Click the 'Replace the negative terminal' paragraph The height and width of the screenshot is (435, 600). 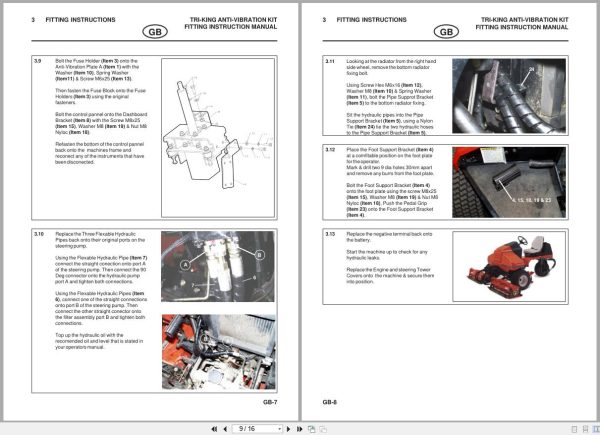pyautogui.click(x=389, y=237)
